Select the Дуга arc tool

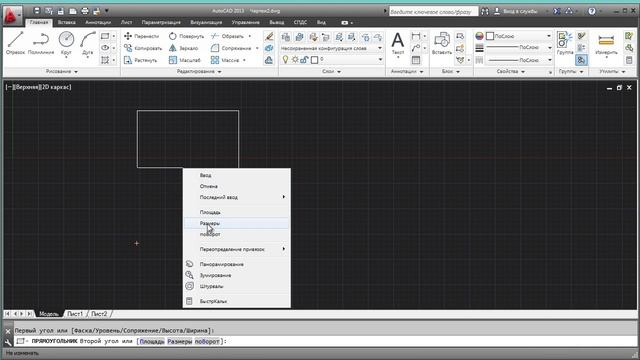point(87,43)
